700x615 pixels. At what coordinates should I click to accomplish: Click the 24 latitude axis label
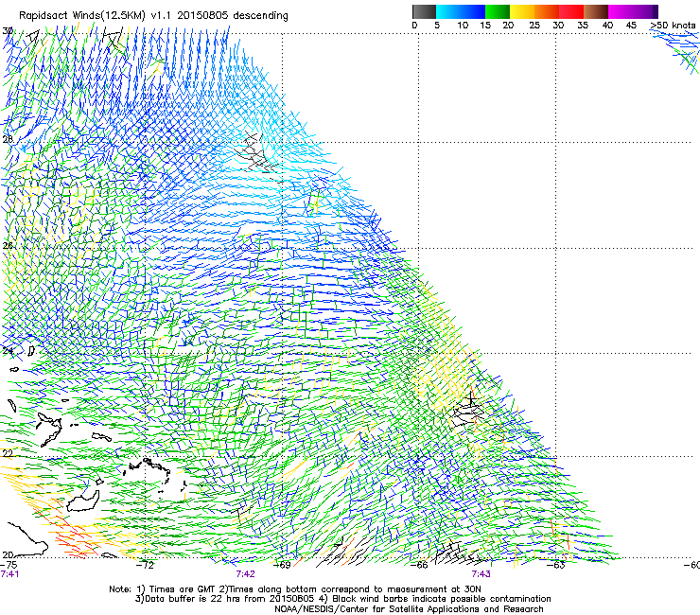coord(8,351)
